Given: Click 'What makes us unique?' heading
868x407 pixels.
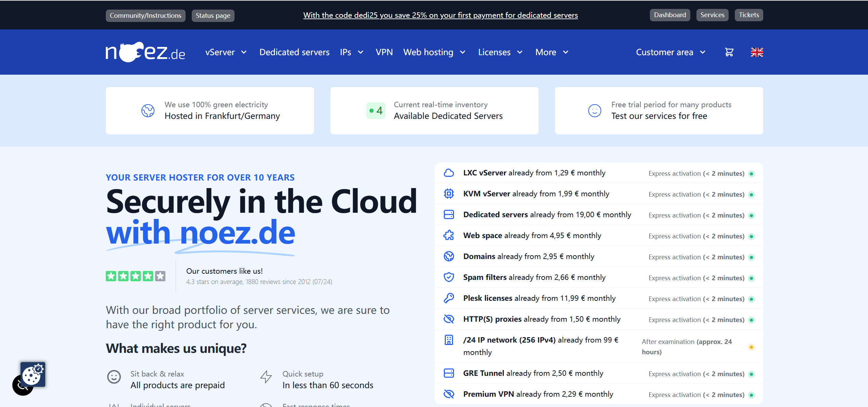Looking at the screenshot, I should [x=176, y=348].
